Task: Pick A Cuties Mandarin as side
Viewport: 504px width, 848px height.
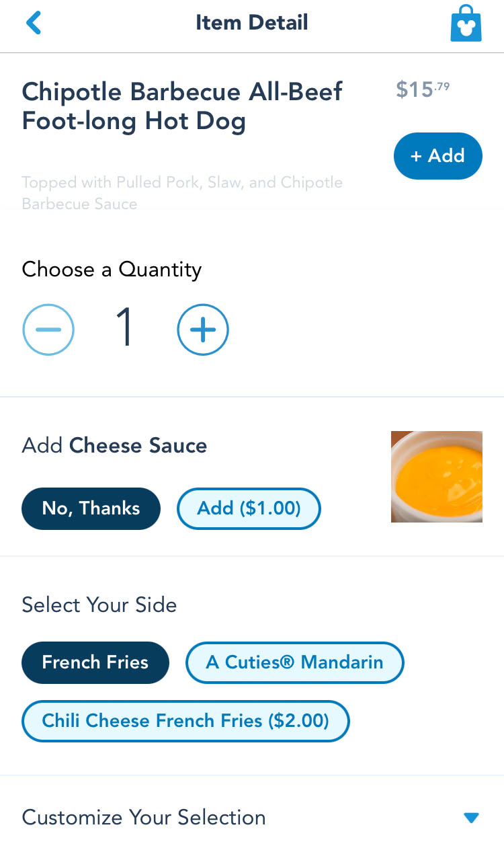Action: tap(294, 662)
